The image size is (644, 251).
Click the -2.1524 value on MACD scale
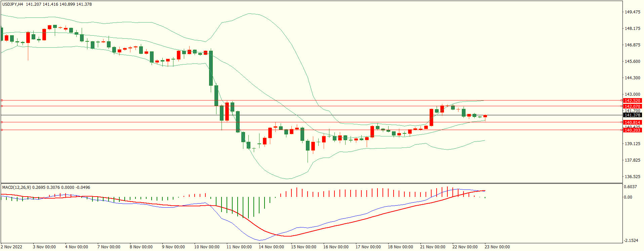point(631,241)
